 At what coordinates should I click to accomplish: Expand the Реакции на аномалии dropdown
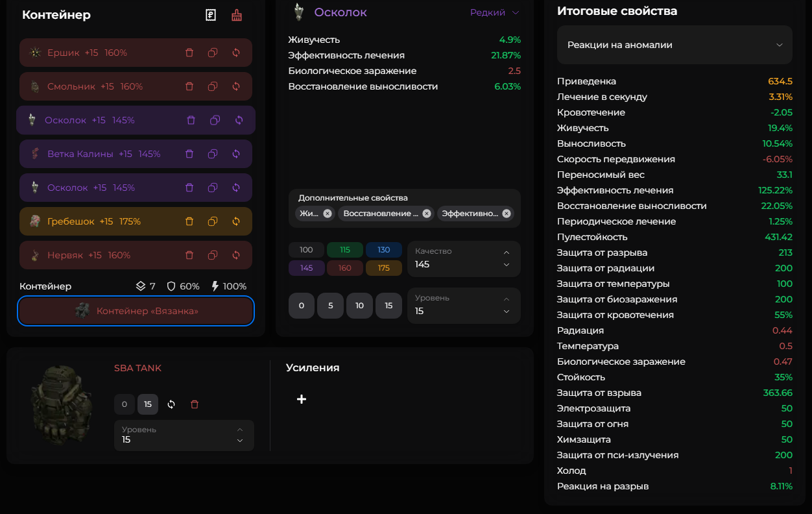[675, 45]
